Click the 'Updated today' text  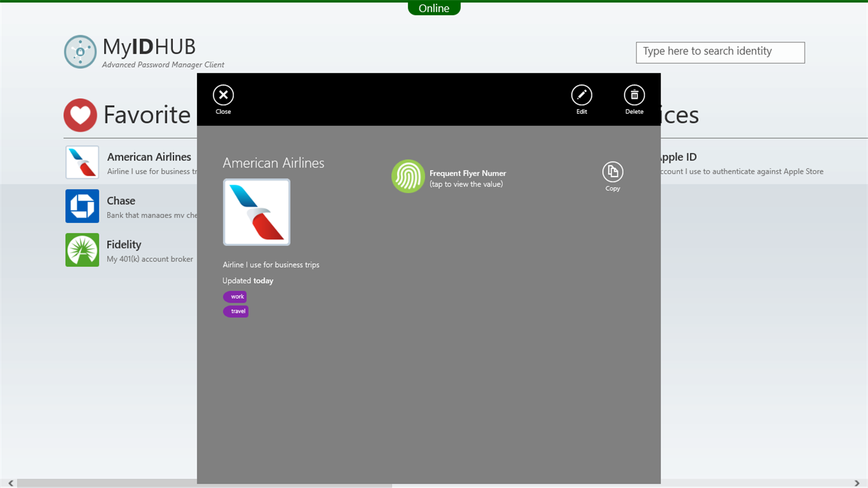click(248, 281)
